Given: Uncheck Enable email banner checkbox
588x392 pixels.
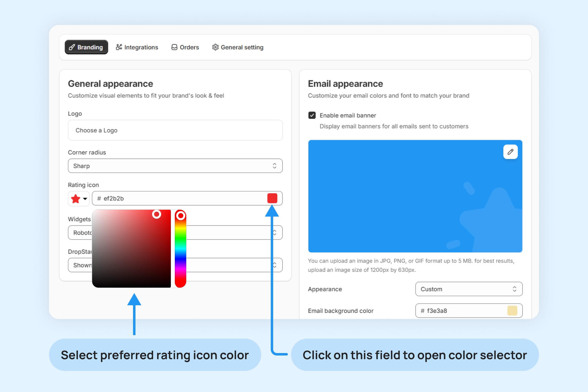Looking at the screenshot, I should [x=312, y=115].
